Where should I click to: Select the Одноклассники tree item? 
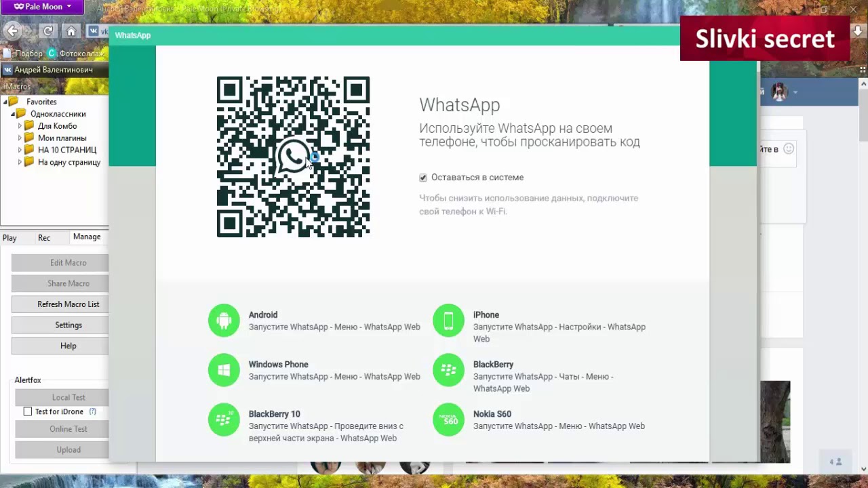58,114
